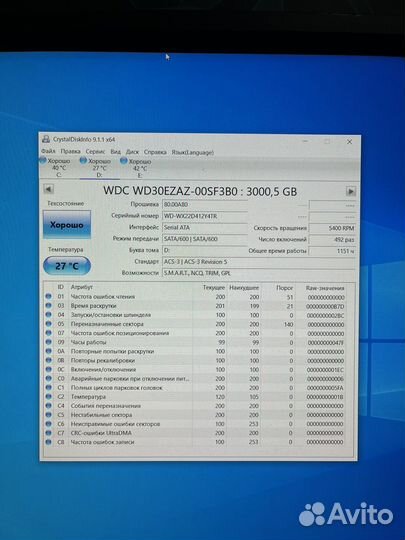Click the firmware field 80.00A80
The image size is (405, 540).
[x=205, y=204]
